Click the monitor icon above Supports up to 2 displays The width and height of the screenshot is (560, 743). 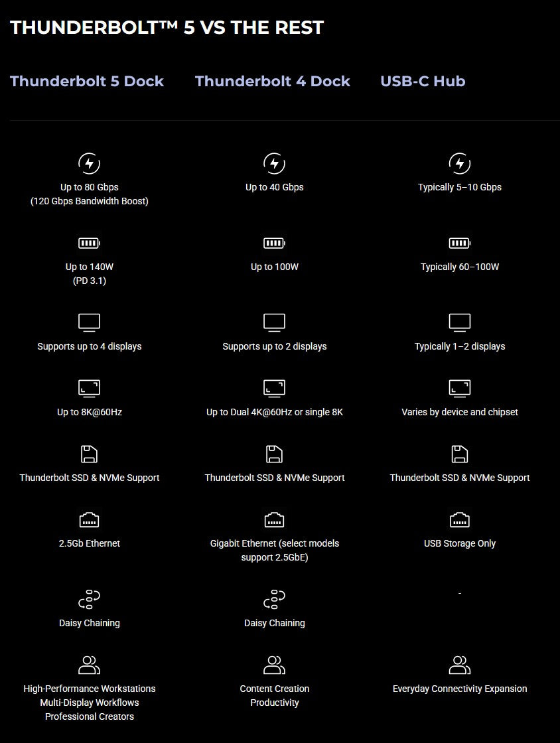tap(274, 322)
